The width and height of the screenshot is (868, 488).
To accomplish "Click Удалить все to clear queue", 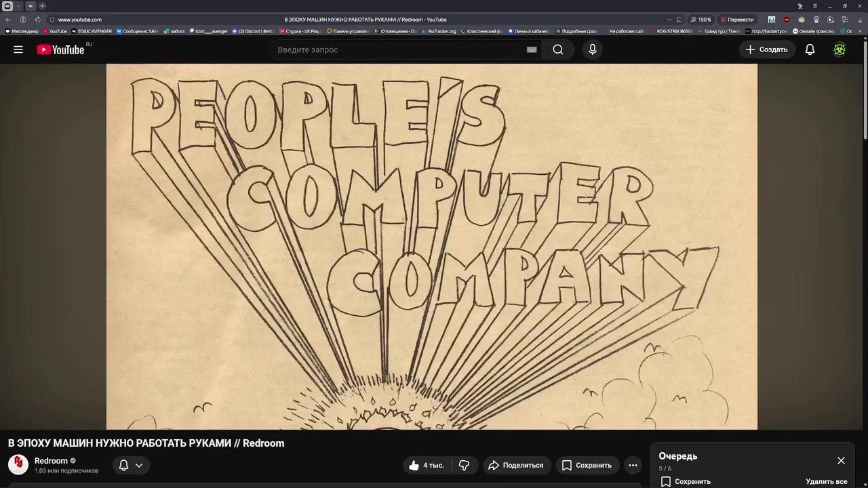I will (826, 481).
